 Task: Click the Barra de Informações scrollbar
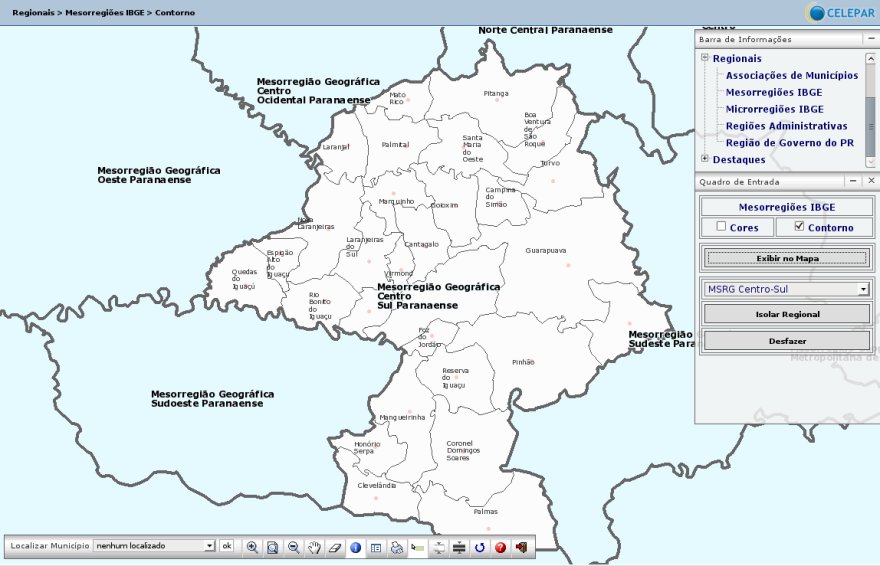coord(870,110)
